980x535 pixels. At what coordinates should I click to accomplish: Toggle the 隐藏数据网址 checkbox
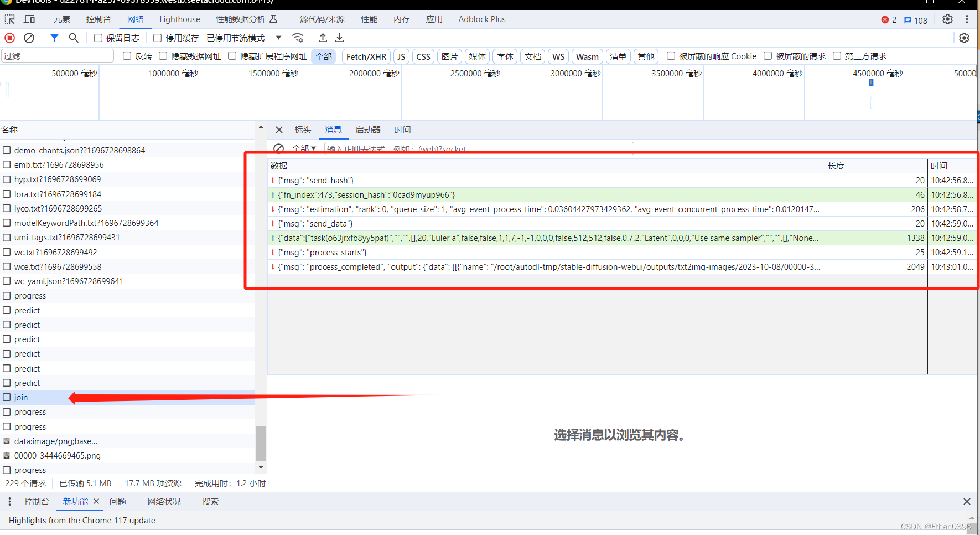tap(163, 56)
